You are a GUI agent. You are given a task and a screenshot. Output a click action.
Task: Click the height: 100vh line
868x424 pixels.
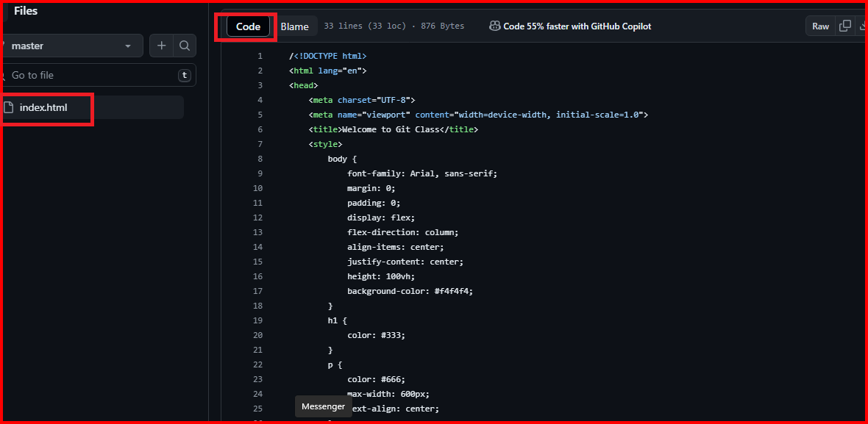point(381,276)
